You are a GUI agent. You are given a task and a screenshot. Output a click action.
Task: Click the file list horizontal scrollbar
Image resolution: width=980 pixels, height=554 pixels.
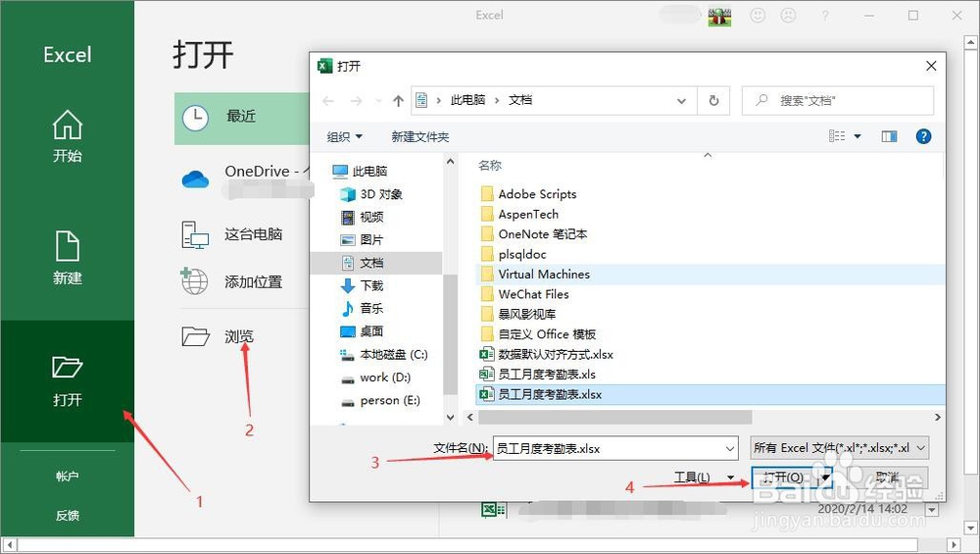click(x=614, y=417)
